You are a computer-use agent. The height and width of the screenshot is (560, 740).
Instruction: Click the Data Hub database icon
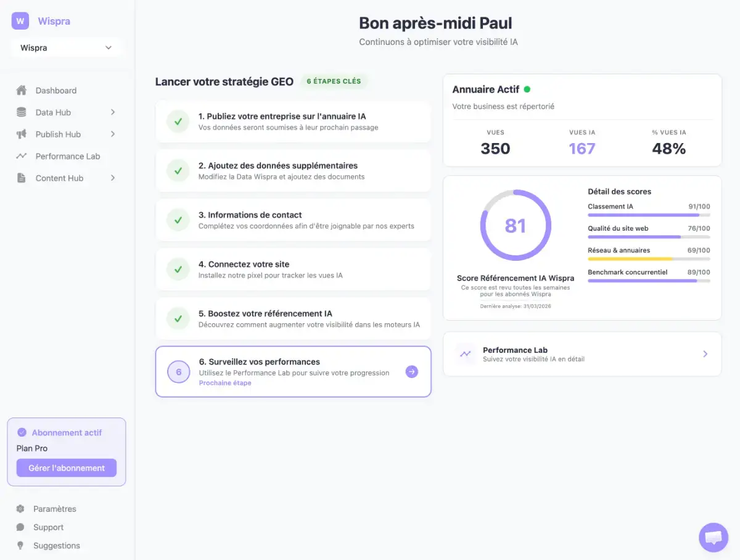point(22,112)
